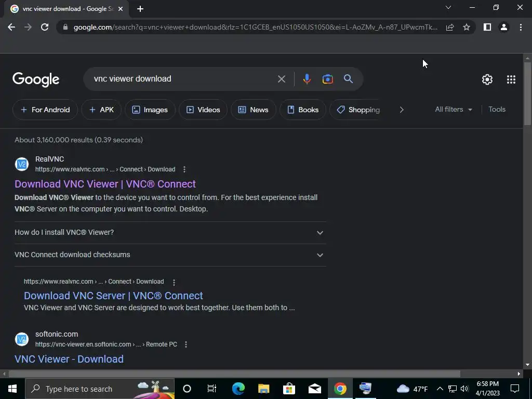Open the Windows Start menu
532x399 pixels.
[12, 389]
